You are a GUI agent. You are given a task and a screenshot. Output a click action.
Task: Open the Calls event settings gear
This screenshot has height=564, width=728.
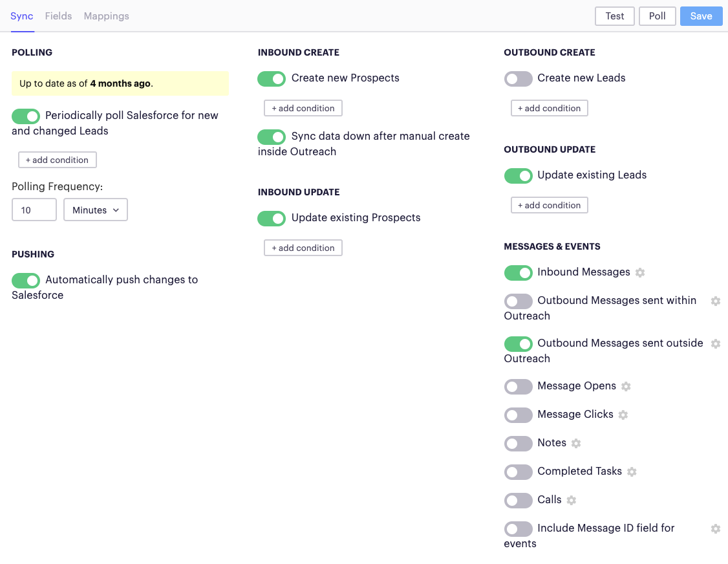[571, 501]
